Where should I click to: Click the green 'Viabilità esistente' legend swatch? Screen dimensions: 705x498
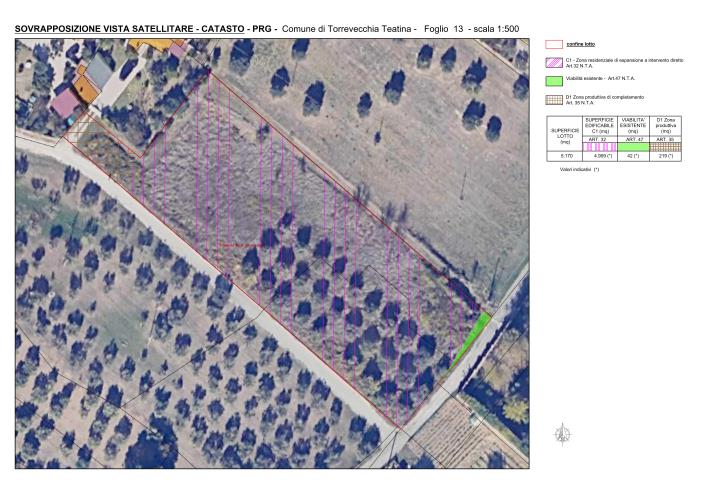click(x=553, y=81)
